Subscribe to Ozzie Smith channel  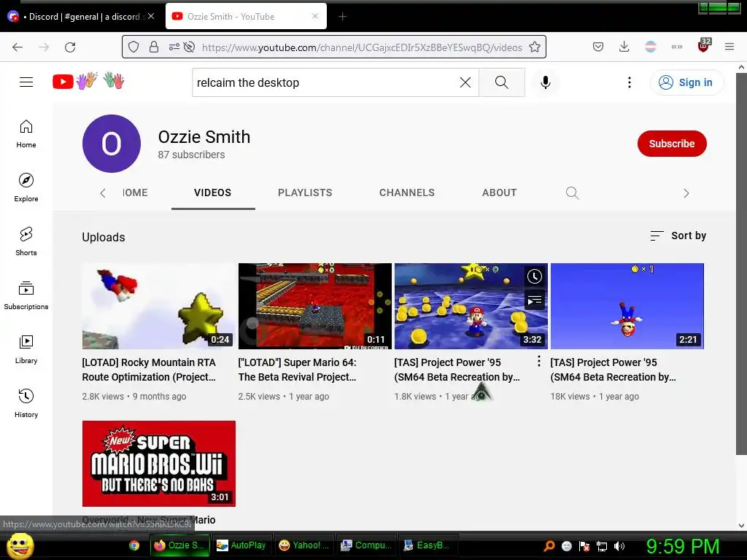[672, 144]
